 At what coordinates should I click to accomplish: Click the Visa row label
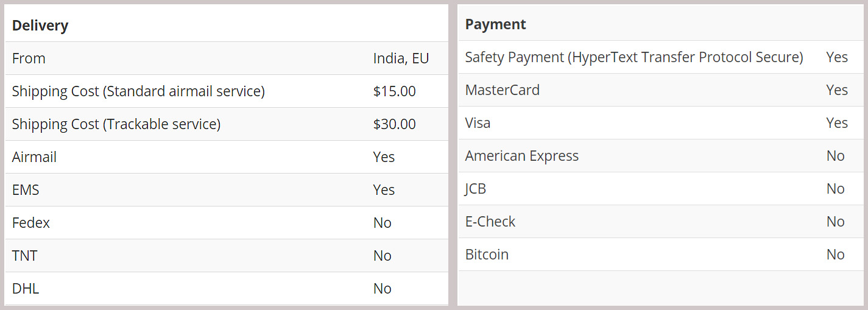click(x=478, y=123)
